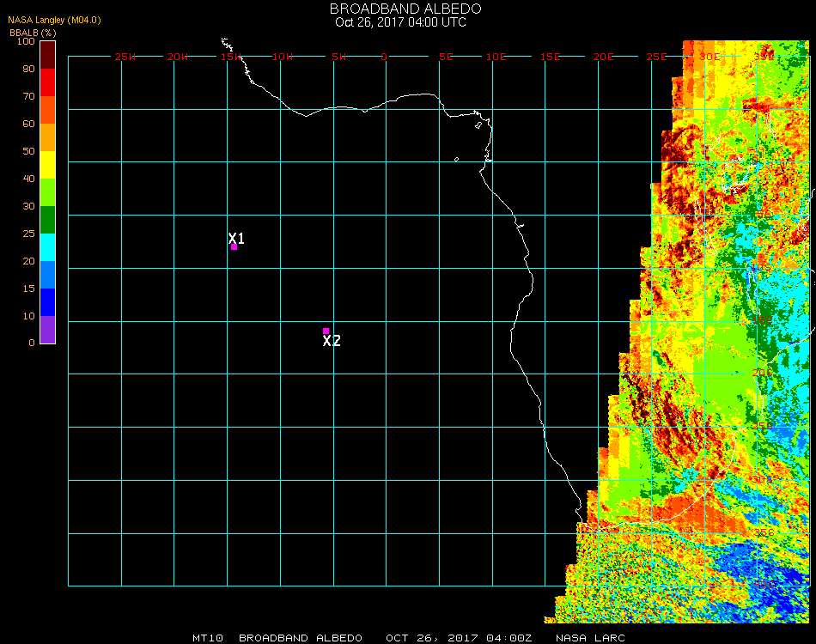Select the Oct 26, 2017 04:00 UTC timestamp

[400, 21]
